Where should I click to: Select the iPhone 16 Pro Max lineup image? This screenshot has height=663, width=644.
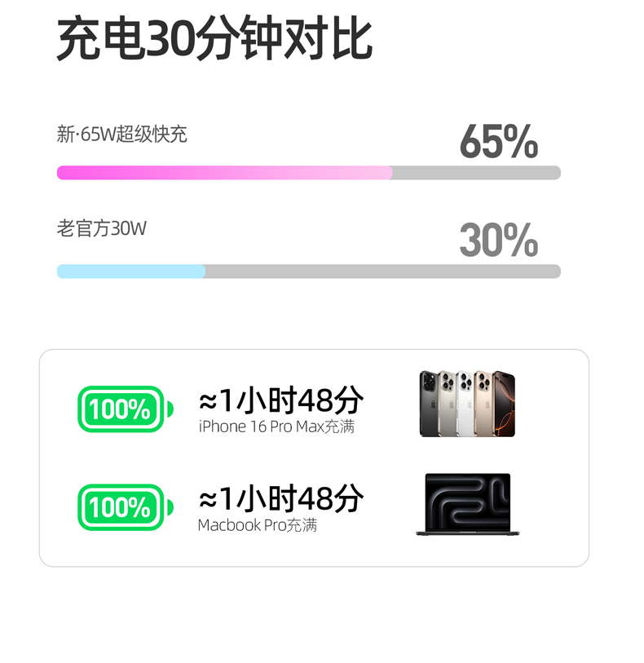coord(467,404)
